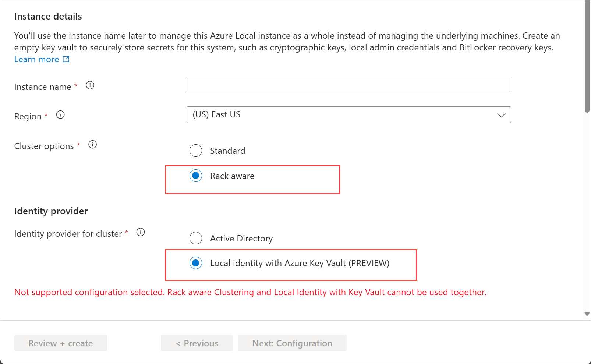Image resolution: width=591 pixels, height=364 pixels.
Task: Click the Review + create button
Action: [x=61, y=343]
